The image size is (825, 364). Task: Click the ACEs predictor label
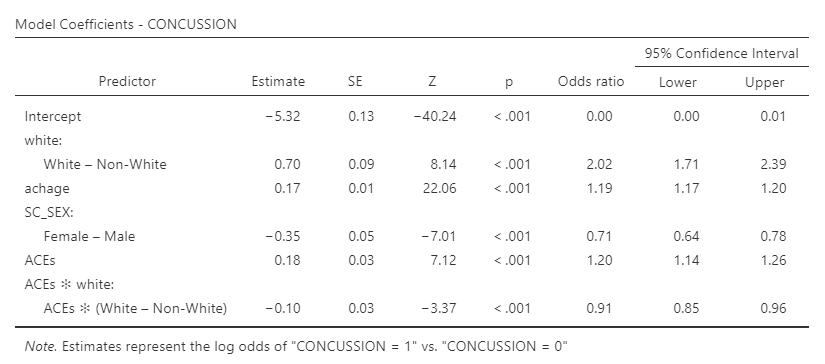[x=39, y=260]
